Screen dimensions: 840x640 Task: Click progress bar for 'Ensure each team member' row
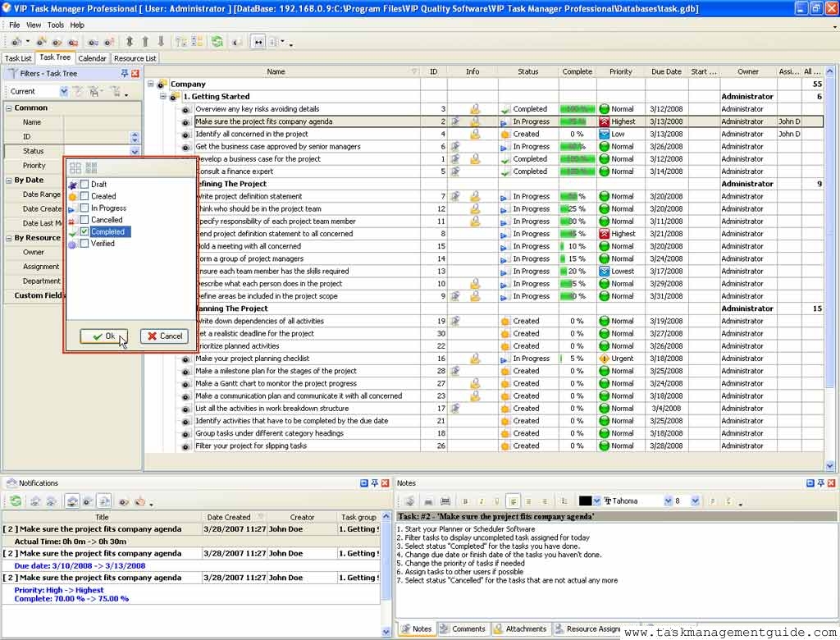pyautogui.click(x=577, y=272)
